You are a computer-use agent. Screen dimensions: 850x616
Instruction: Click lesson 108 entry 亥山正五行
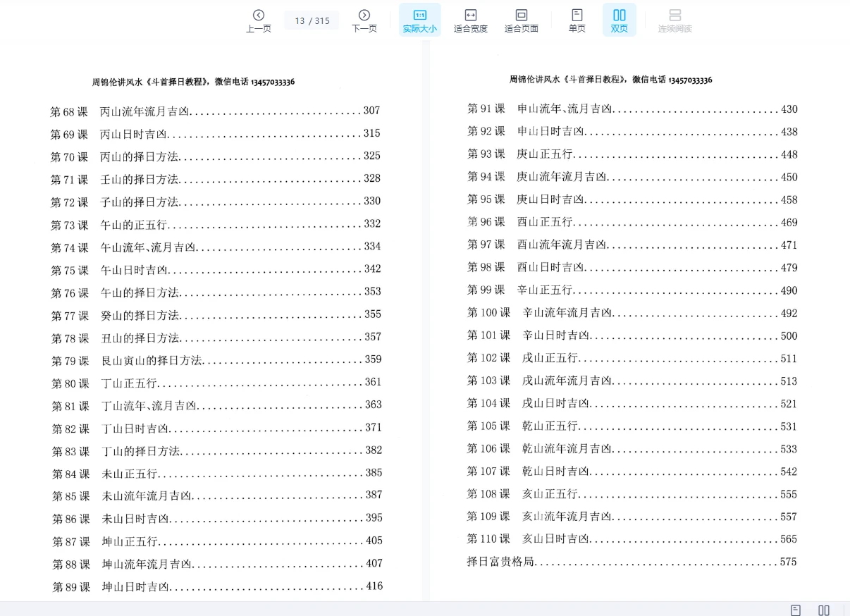click(632, 494)
